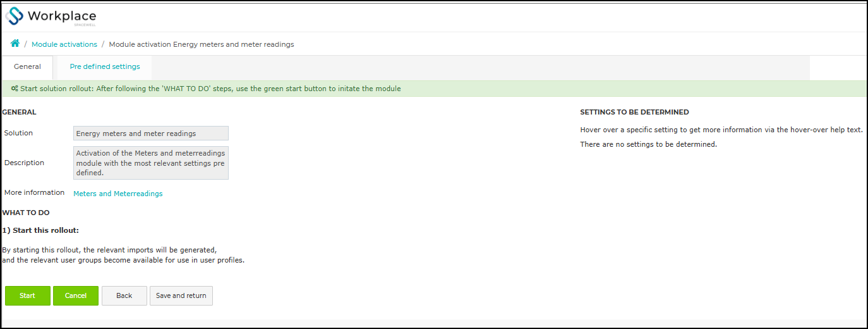The image size is (868, 329).
Task: Click the 'Hover over a specific setting' help text
Action: (721, 130)
